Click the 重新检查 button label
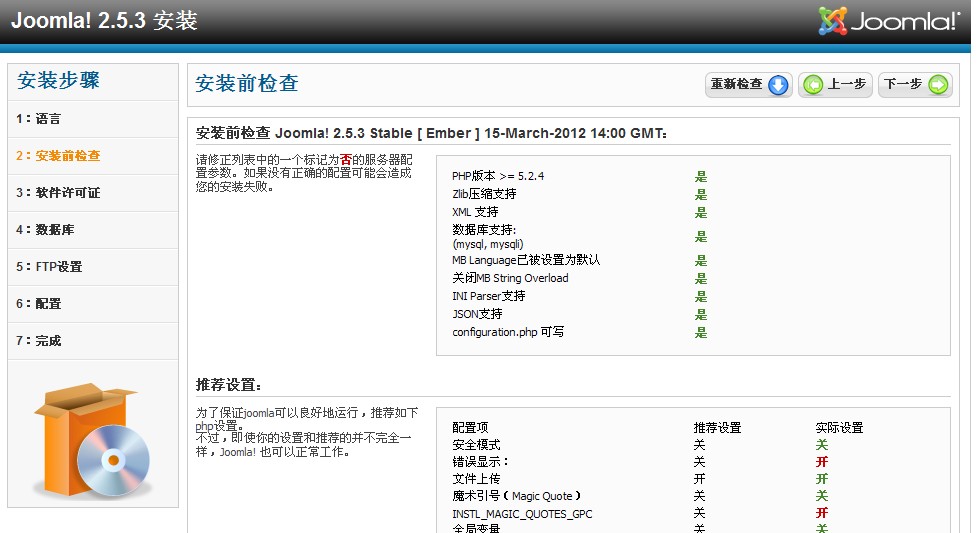Viewport: 977px width, 533px height. click(x=737, y=84)
